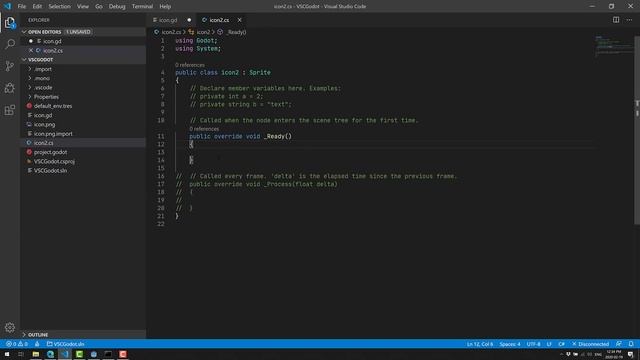Screen dimensions: 640x360
Task: Open the Source Control view
Action: click(10, 66)
